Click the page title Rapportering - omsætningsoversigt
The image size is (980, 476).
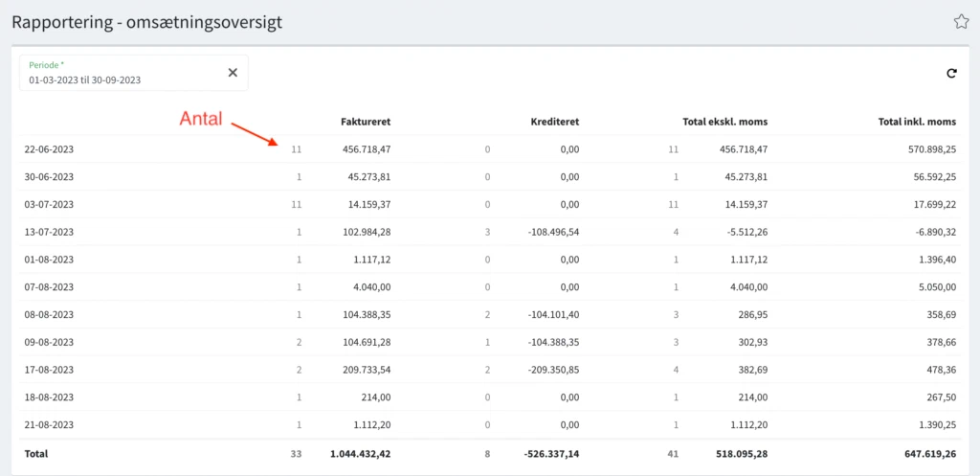click(x=146, y=21)
